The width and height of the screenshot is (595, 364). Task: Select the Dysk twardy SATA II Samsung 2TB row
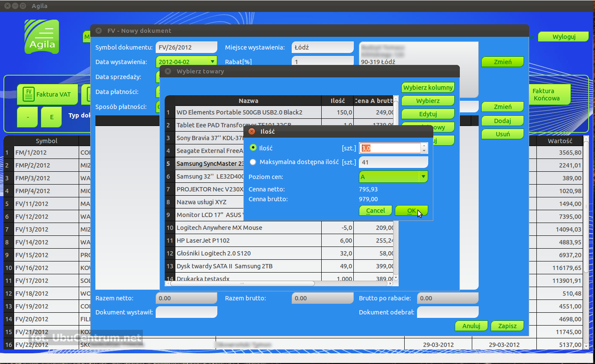coord(279,266)
